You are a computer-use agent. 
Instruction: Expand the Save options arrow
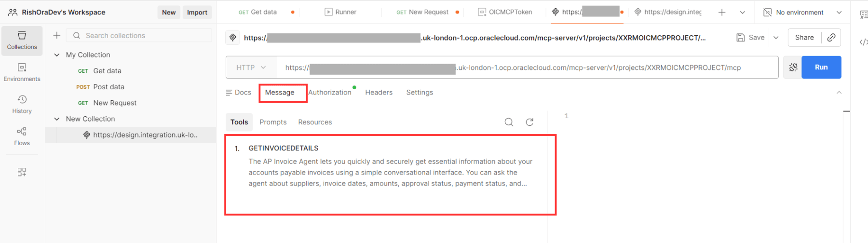coord(776,38)
